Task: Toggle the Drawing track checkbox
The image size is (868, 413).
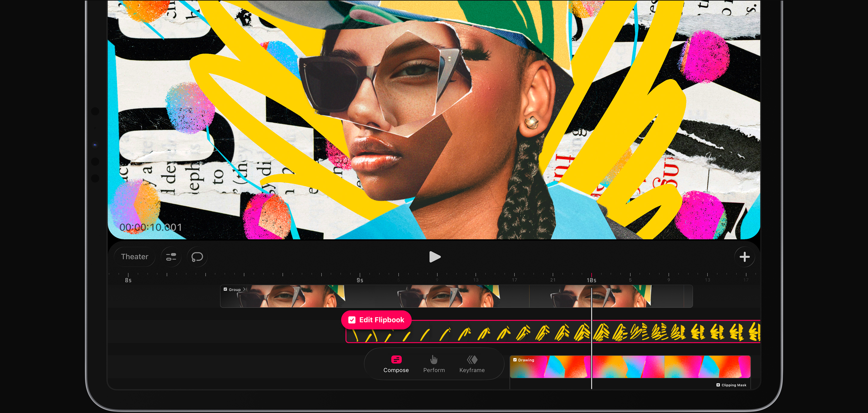Action: coord(515,360)
